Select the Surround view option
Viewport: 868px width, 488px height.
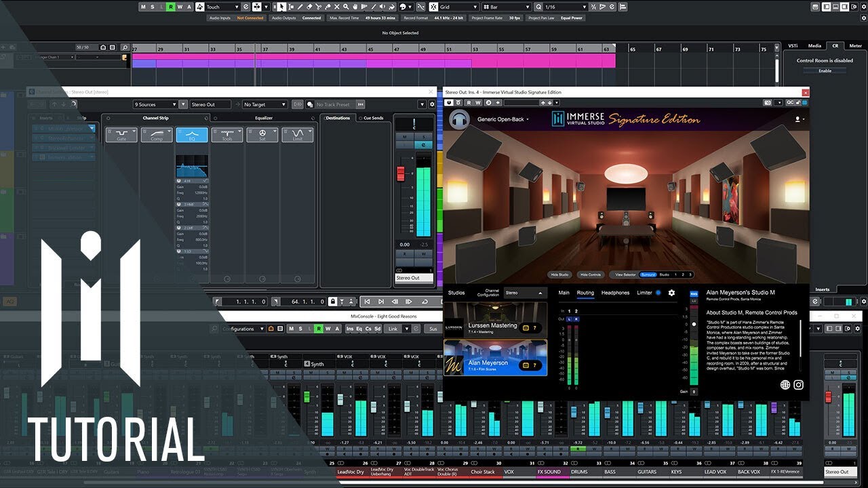point(648,274)
